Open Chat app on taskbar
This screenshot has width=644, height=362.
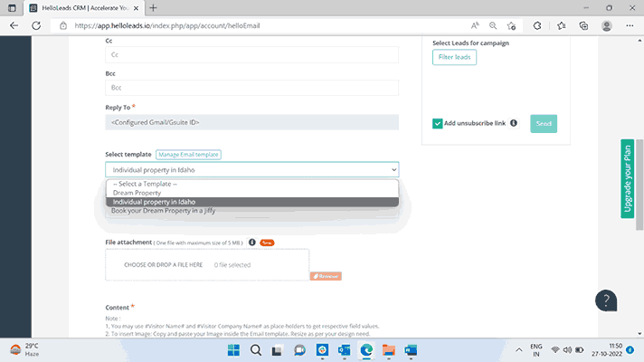click(x=299, y=350)
